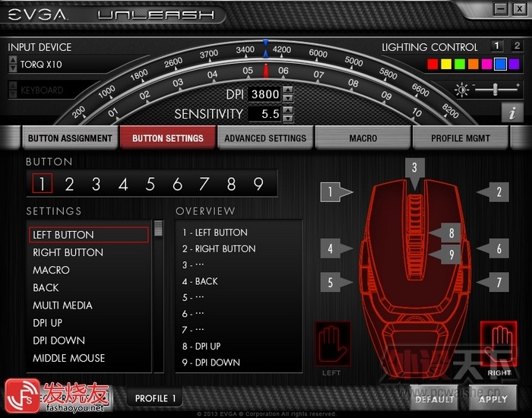Close the EVGA Unleash window
Image resolution: width=532 pixels, height=418 pixels.
click(519, 8)
